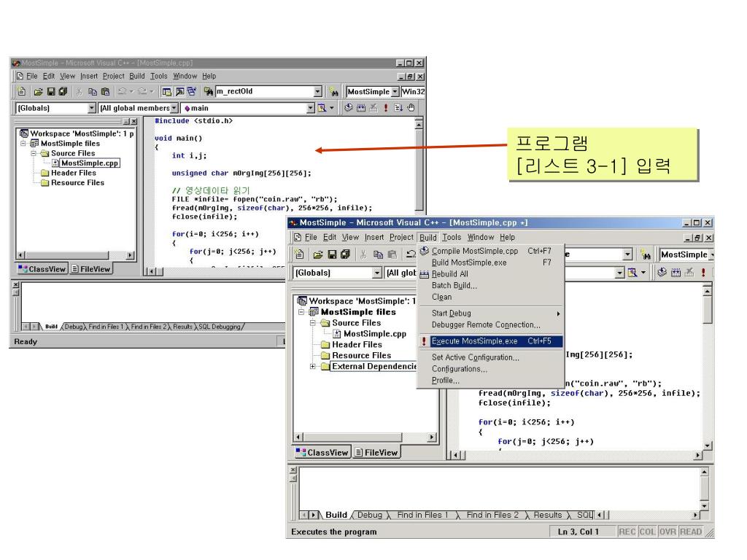
Task: Click Build icon in back window build toolbar
Action: (361, 108)
